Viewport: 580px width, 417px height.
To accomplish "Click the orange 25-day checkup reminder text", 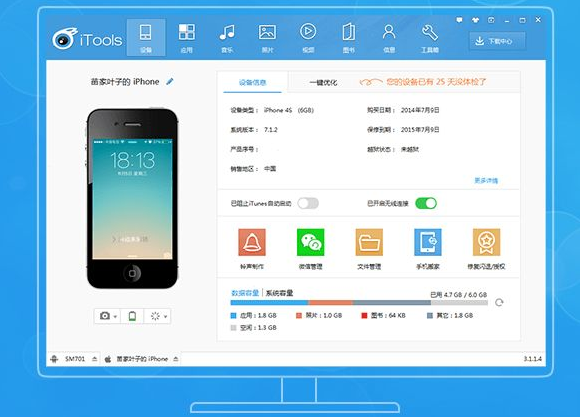I will [x=436, y=82].
